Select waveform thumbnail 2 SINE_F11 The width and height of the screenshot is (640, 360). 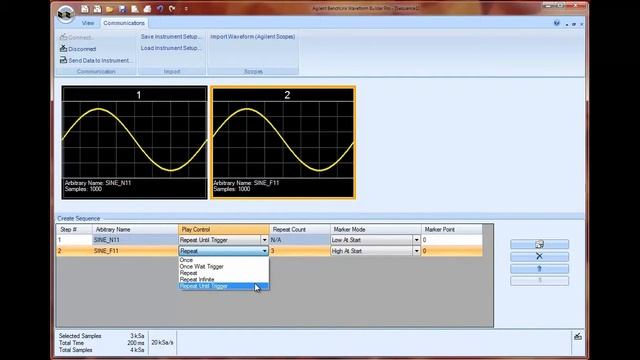[283, 142]
